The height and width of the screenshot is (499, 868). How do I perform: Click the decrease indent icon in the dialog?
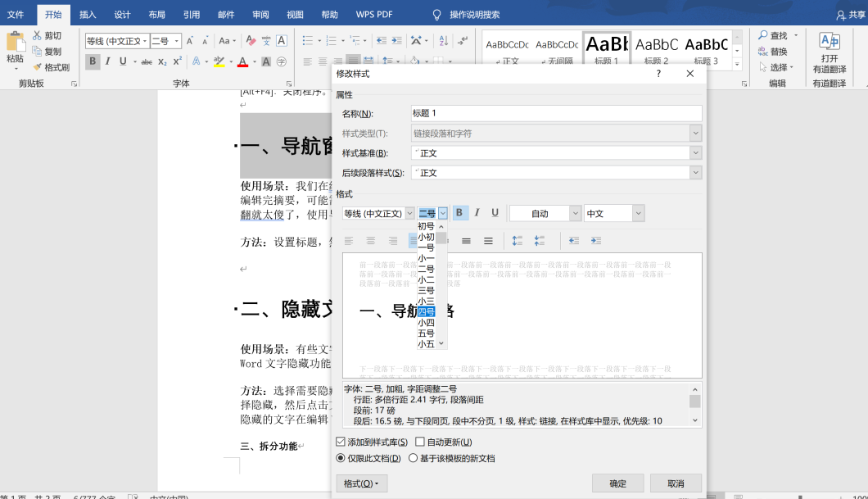pos(573,241)
